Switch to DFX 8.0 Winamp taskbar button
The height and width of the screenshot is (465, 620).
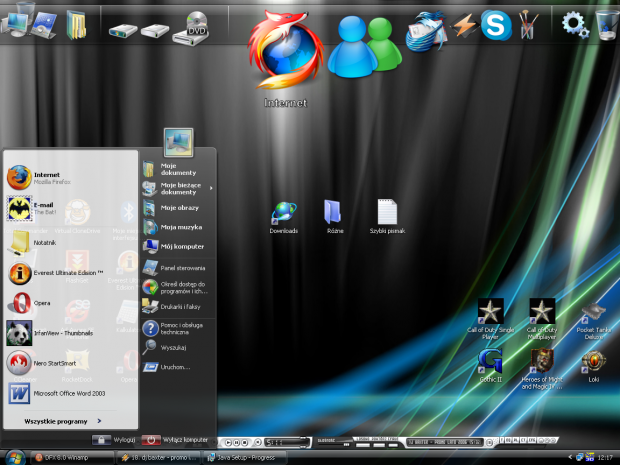click(72, 457)
